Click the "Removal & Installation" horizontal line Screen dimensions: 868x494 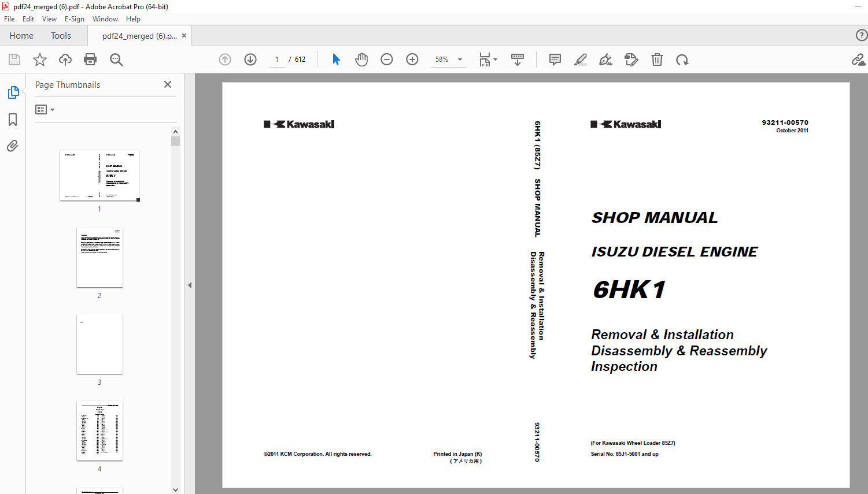[x=662, y=335]
